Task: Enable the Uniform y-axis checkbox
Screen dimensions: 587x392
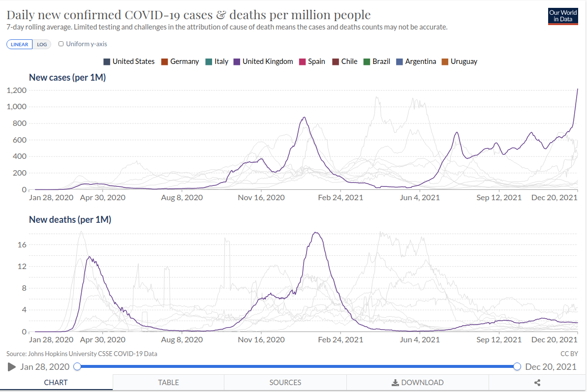Action: [x=61, y=44]
